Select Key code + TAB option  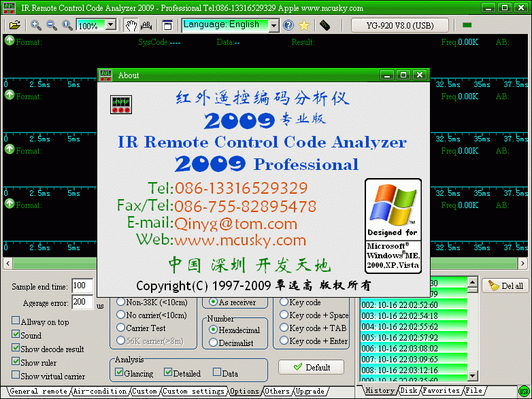(x=284, y=328)
